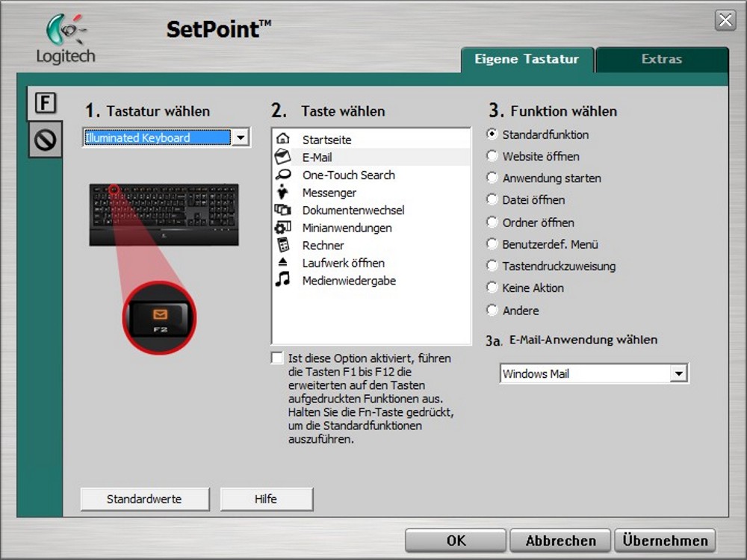
Task: Click the Abbrechen button
Action: pos(560,541)
